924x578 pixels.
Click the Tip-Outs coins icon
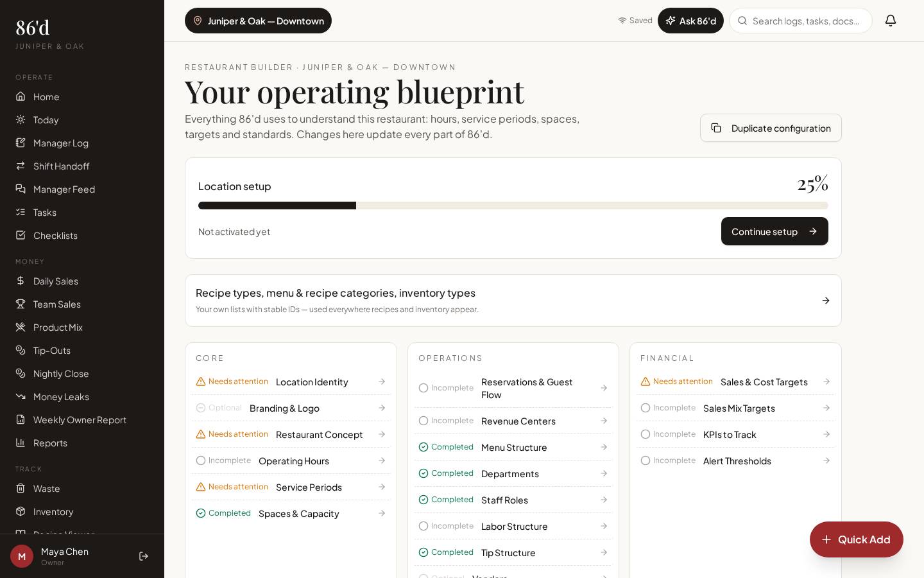pos(21,350)
